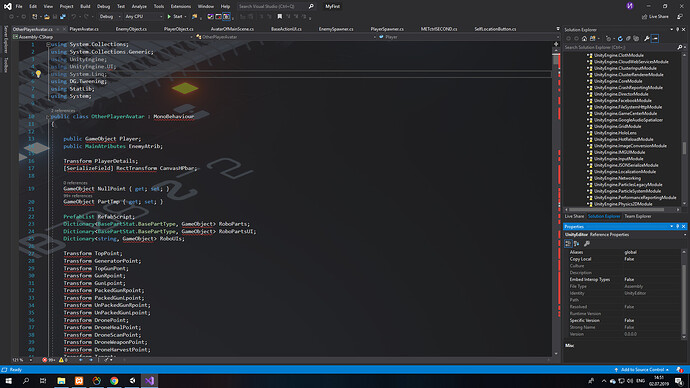Click the Save All toolbar icon
The height and width of the screenshot is (388, 690).
[x=63, y=17]
